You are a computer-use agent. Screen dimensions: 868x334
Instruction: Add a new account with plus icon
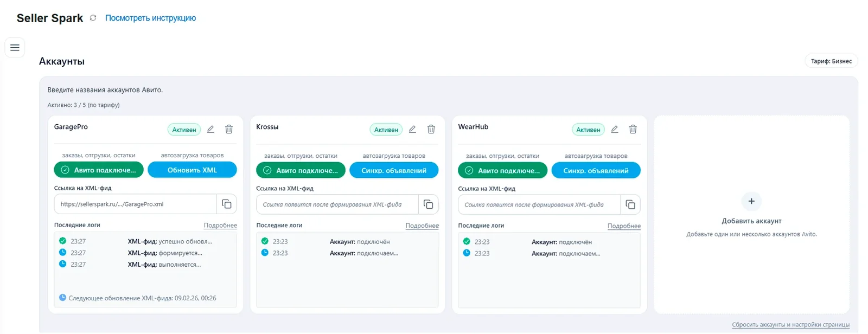click(x=751, y=201)
